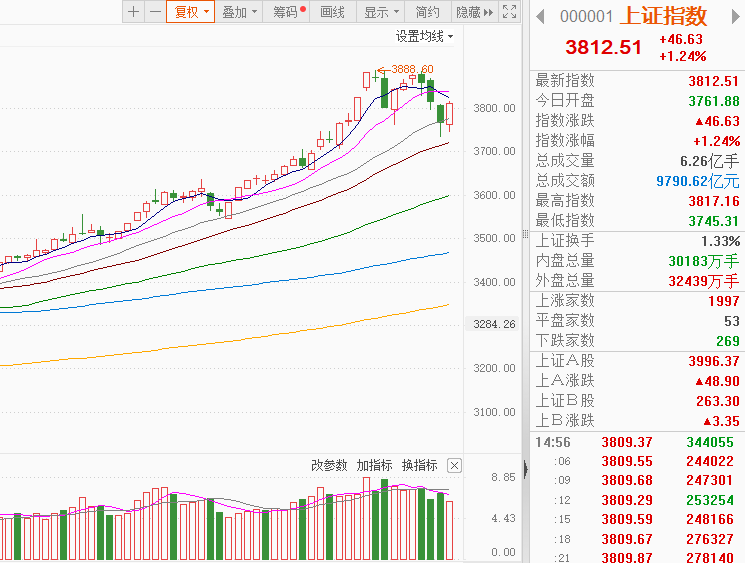Screen dimensions: 745x563
Task: Click the 最低指数 value 3745.31
Action: pos(714,220)
